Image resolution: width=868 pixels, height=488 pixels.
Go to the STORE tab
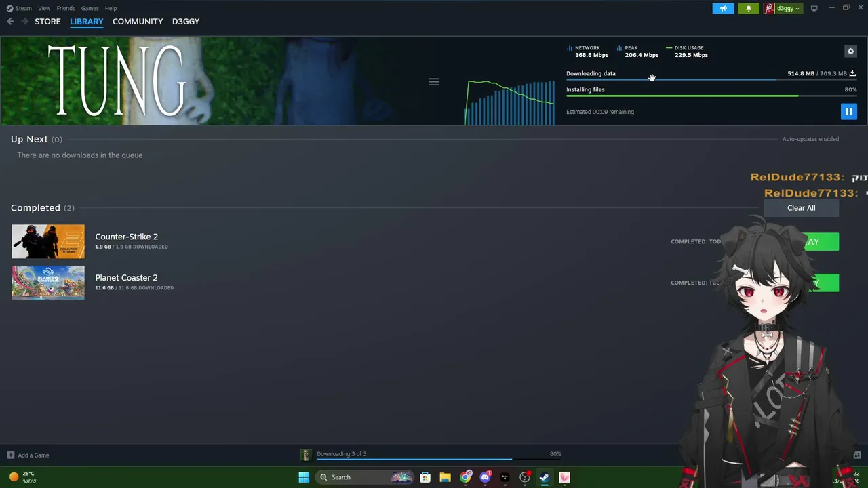coord(47,22)
